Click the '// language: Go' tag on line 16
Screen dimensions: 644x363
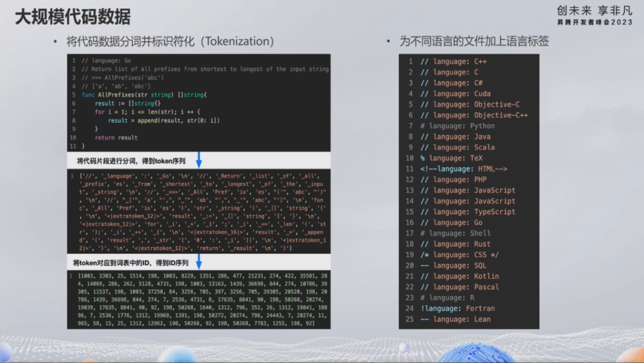pyautogui.click(x=451, y=223)
